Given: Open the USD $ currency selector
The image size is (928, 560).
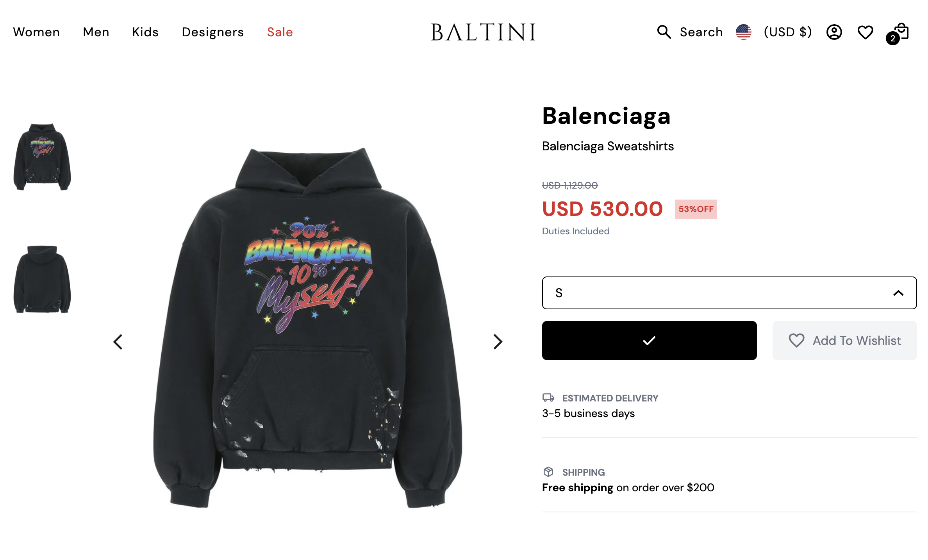Looking at the screenshot, I should point(787,32).
